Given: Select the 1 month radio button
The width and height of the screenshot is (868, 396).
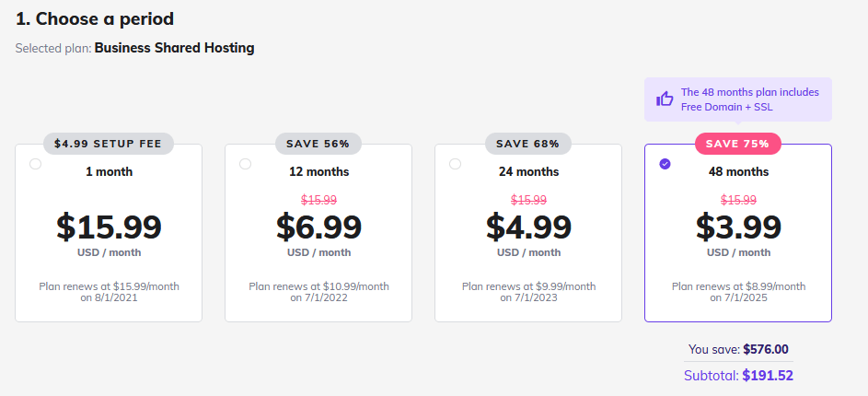Looking at the screenshot, I should (35, 164).
